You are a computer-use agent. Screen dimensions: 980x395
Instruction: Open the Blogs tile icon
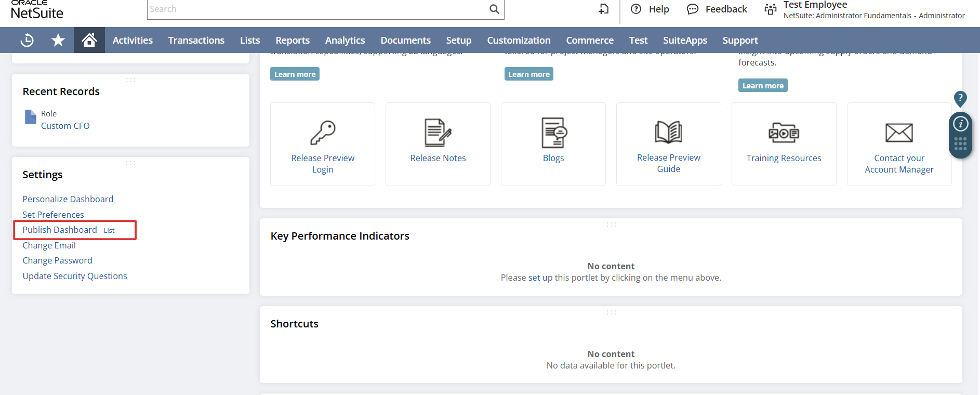(x=553, y=133)
